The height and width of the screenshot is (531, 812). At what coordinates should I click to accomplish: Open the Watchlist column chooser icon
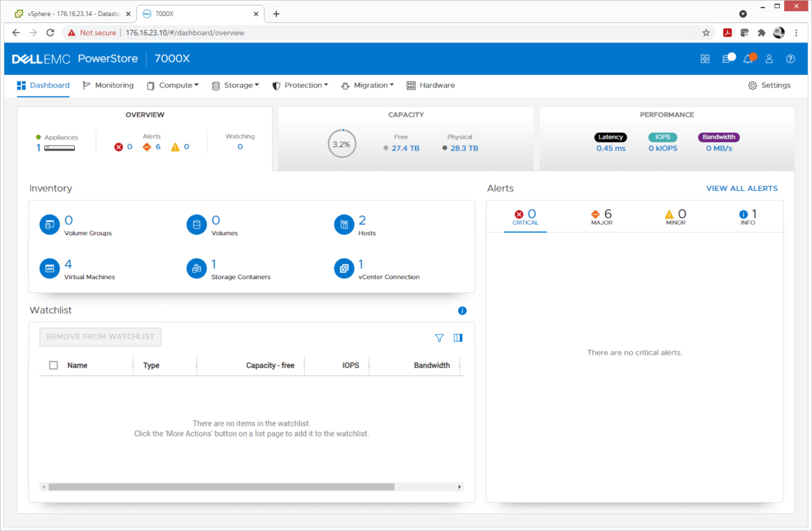[458, 338]
